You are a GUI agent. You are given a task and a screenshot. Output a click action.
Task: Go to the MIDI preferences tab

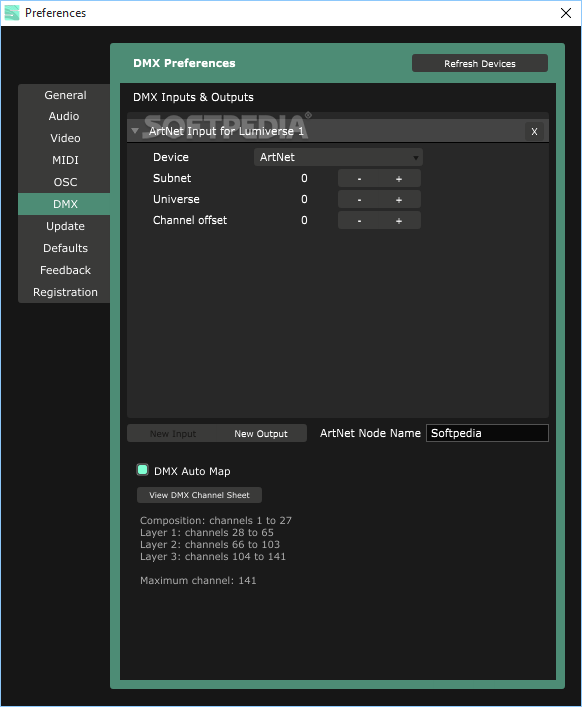(65, 160)
